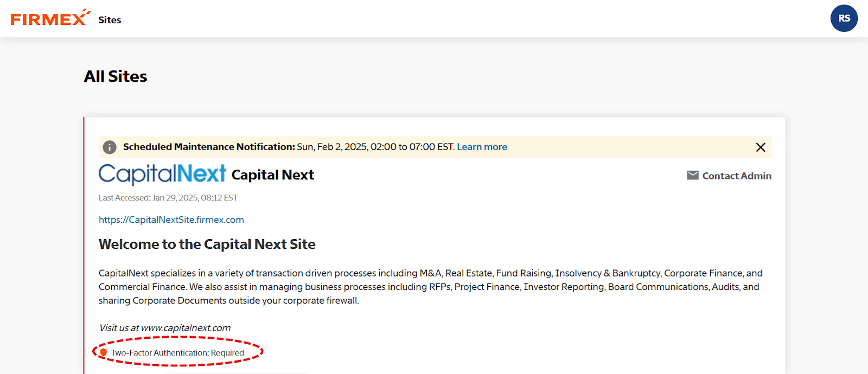
Task: Open the RS user avatar menu
Action: 844,18
